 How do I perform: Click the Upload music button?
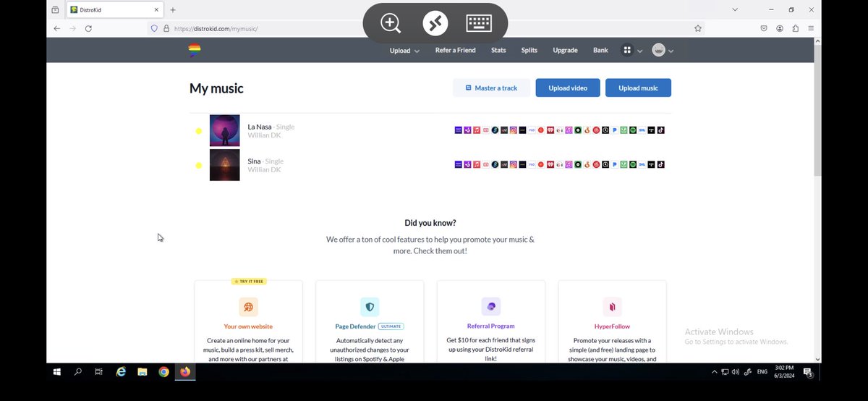coord(638,88)
